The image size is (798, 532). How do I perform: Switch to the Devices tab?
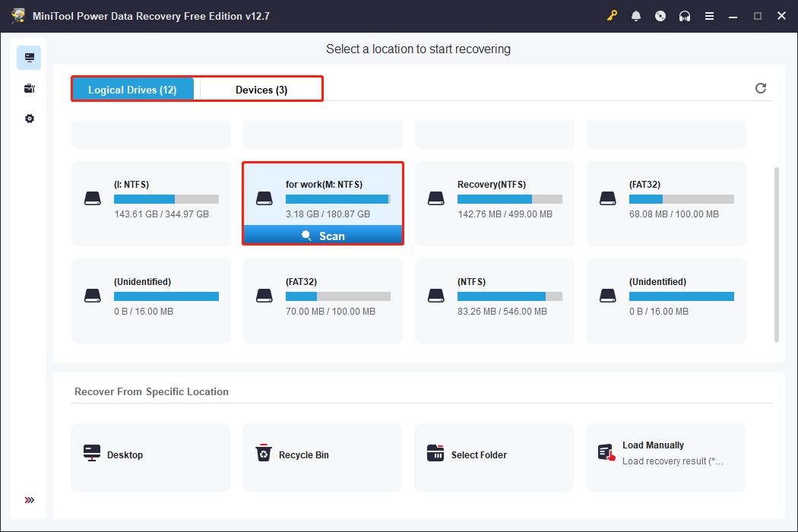click(259, 89)
